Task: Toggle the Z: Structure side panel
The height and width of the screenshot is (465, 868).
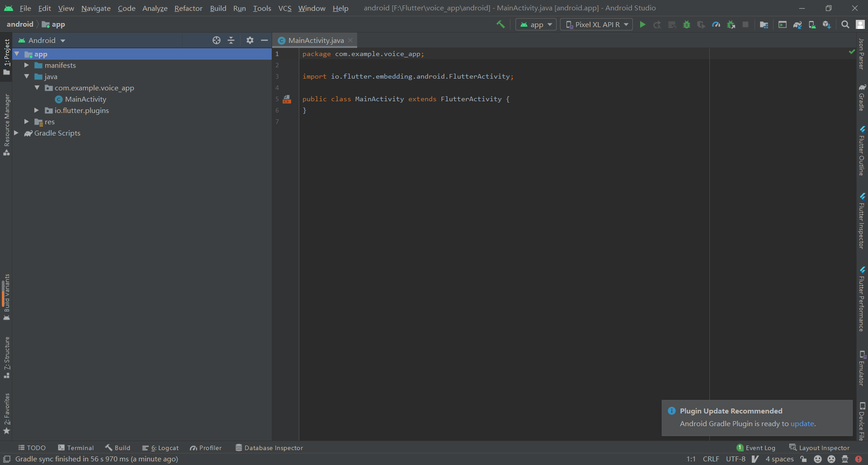Action: click(6, 357)
